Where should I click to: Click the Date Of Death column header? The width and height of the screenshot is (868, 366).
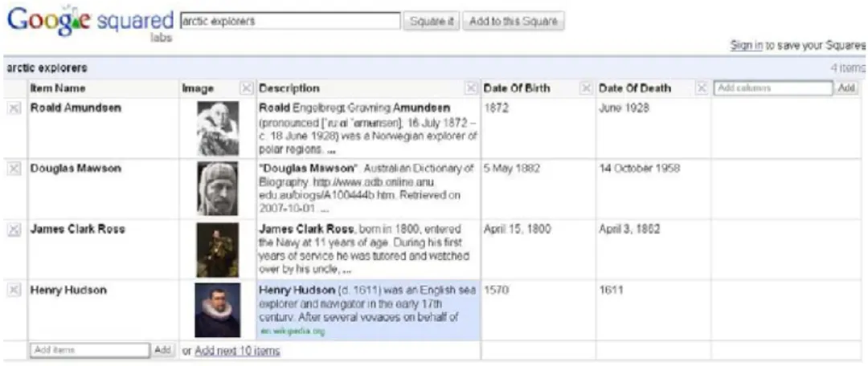coord(634,88)
